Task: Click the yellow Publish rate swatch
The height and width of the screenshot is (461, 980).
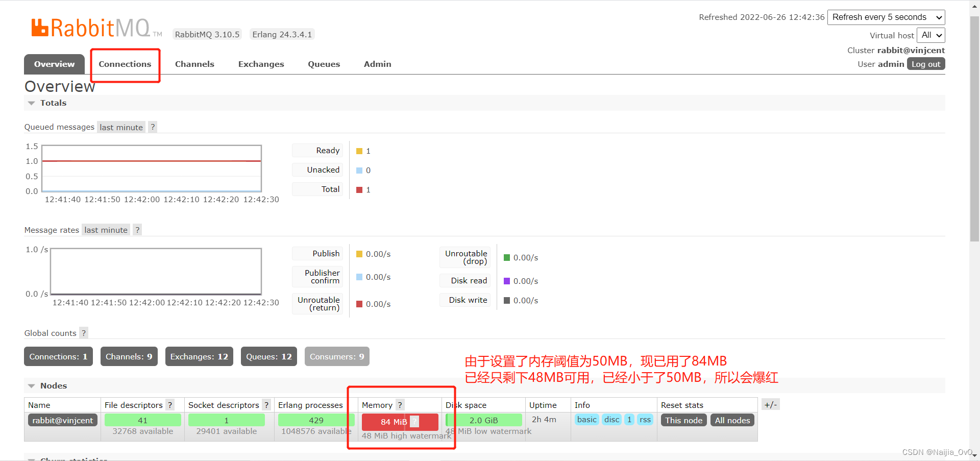Action: [359, 254]
